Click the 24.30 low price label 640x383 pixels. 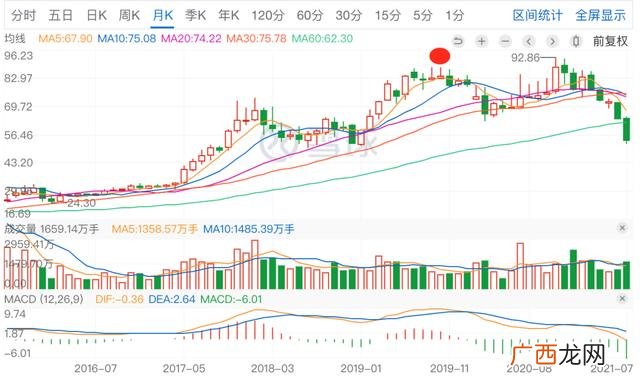pyautogui.click(x=82, y=203)
